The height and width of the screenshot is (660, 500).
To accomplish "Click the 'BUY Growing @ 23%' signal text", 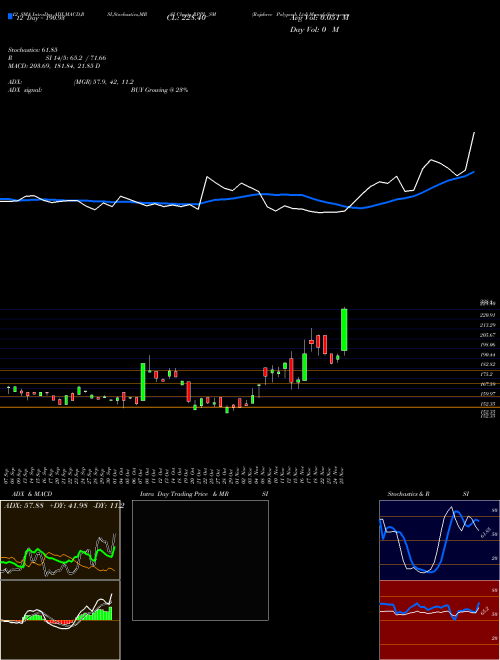I will coord(159,90).
